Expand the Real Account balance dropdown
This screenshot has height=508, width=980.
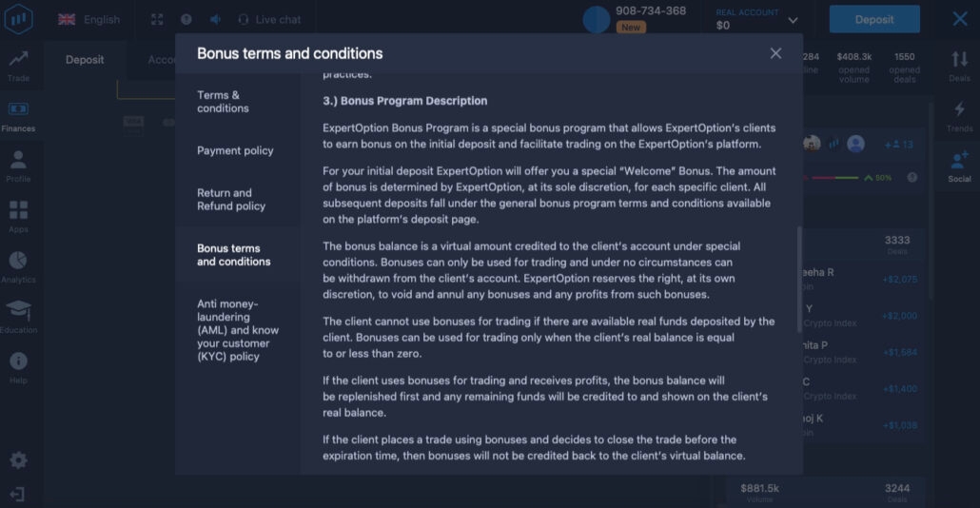coord(793,19)
